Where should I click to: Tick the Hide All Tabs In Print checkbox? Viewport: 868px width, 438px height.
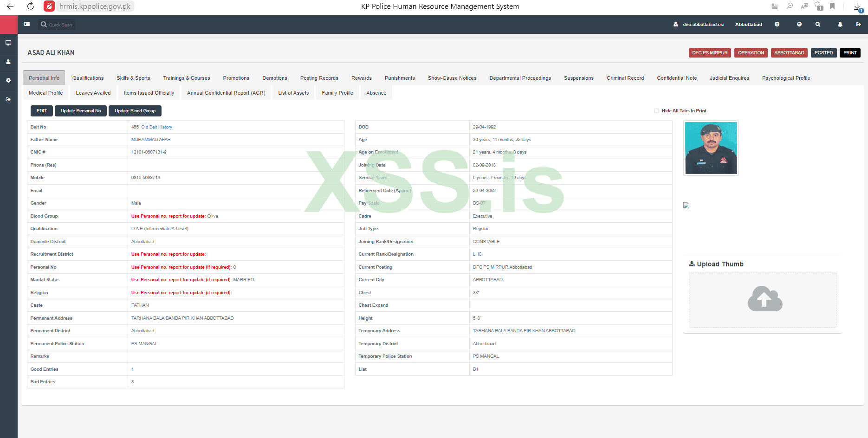657,111
